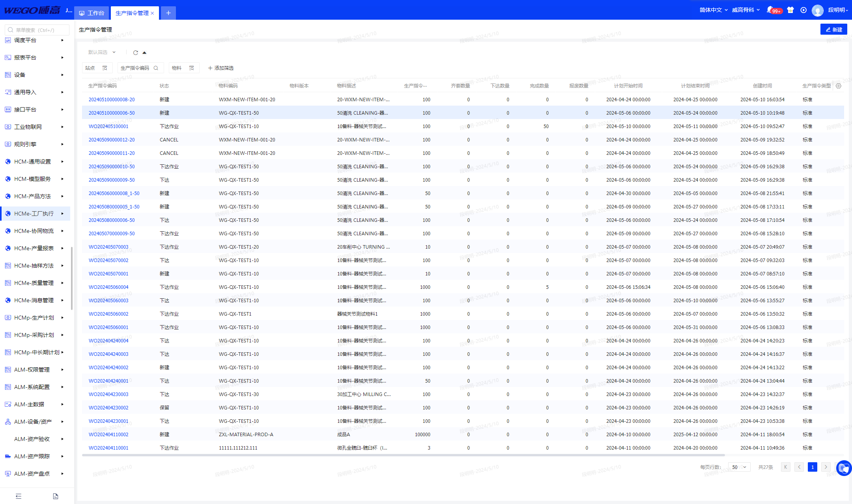Go to previous page of results
The image size is (852, 504).
pyautogui.click(x=799, y=467)
